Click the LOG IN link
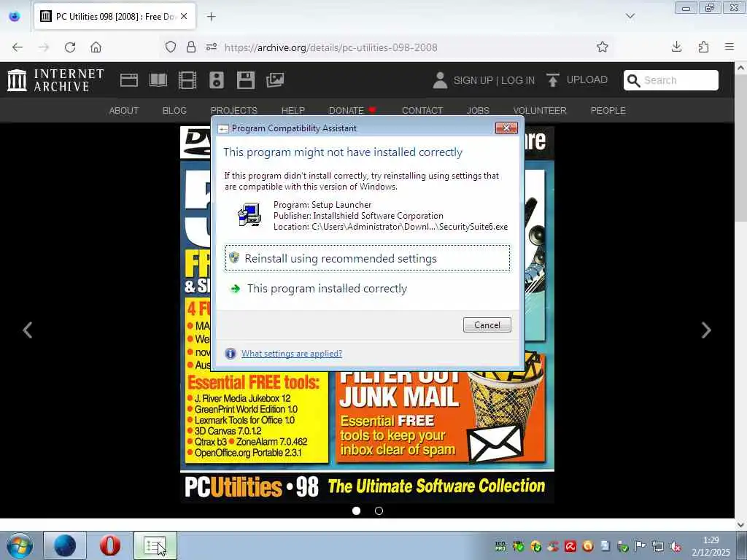This screenshot has height=560, width=747. 518,80
